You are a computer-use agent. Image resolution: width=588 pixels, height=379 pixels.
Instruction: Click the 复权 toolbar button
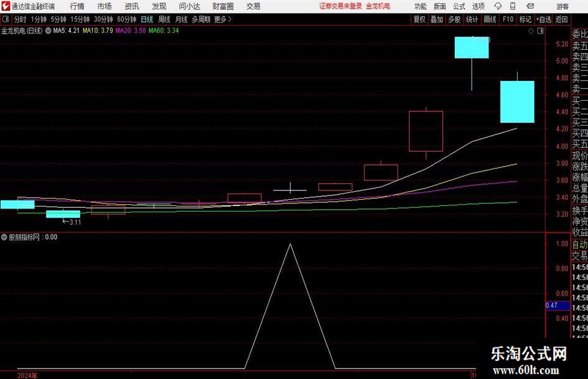[419, 19]
